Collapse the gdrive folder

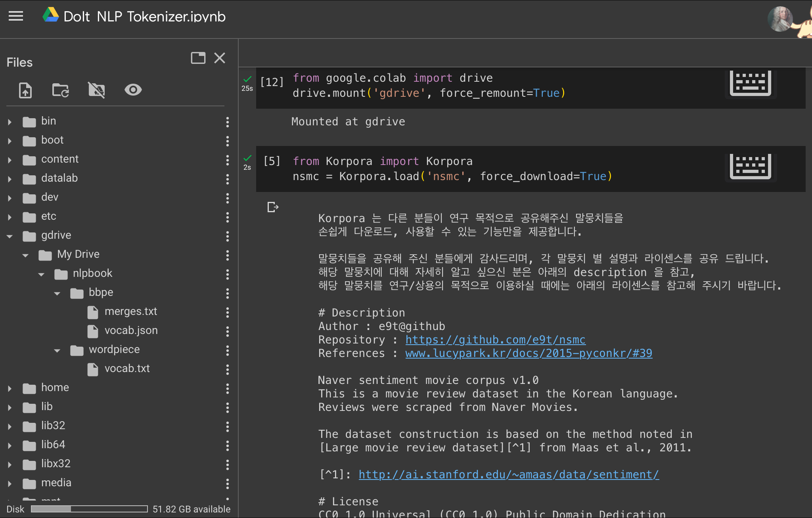[x=10, y=236]
